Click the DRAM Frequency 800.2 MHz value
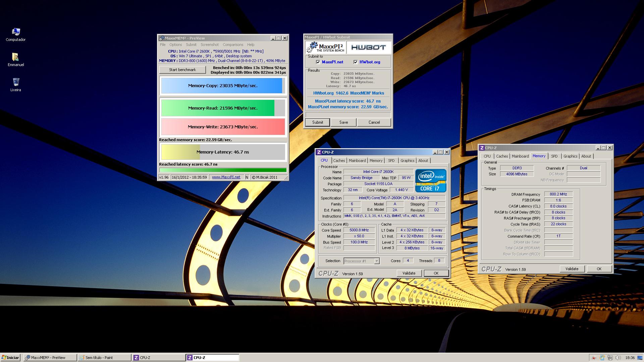Image resolution: width=644 pixels, height=362 pixels. tap(558, 194)
